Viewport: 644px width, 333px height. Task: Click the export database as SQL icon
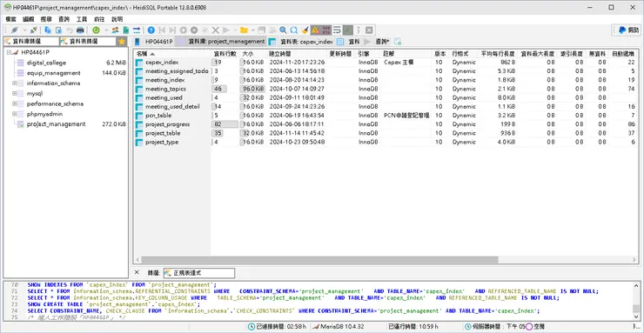pyautogui.click(x=125, y=30)
